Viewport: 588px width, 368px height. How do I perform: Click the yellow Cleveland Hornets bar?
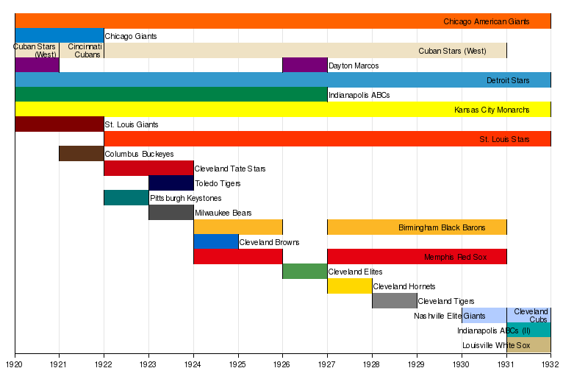tap(350, 286)
